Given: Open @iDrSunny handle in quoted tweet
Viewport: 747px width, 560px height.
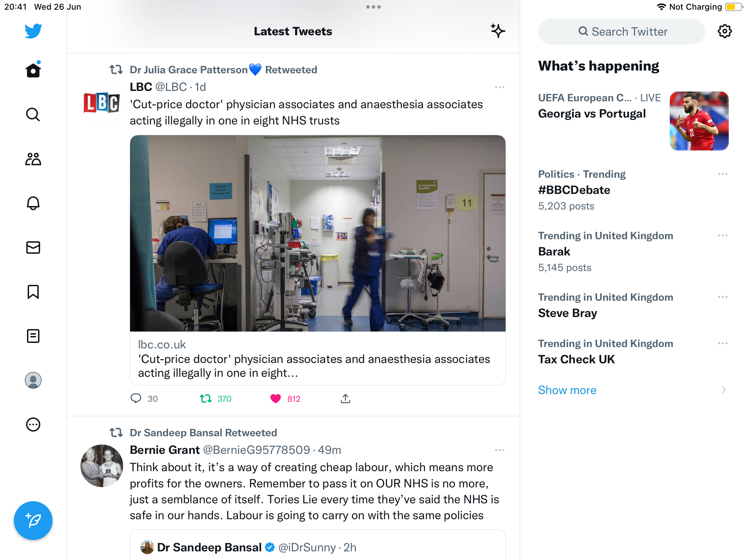Looking at the screenshot, I should click(307, 547).
